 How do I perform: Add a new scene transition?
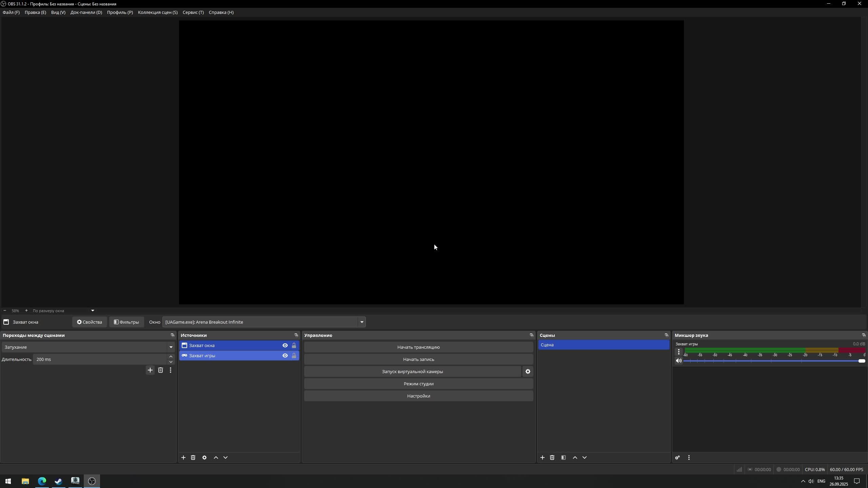coord(150,370)
